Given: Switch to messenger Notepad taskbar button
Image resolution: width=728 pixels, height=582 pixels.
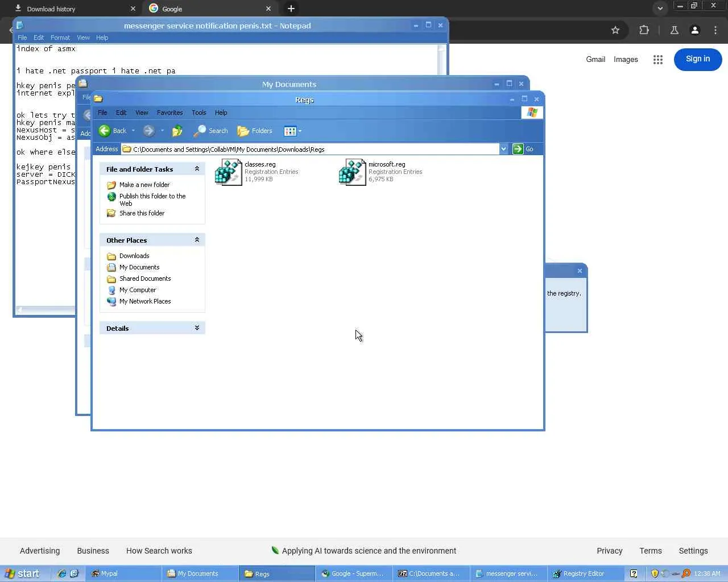Looking at the screenshot, I should (508, 573).
